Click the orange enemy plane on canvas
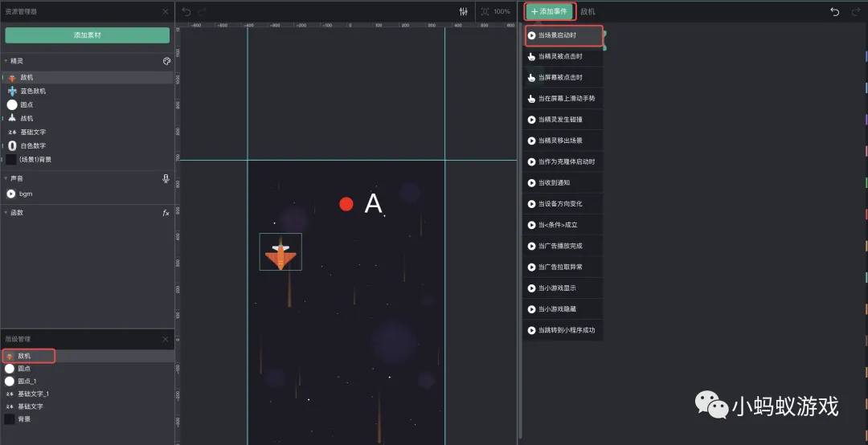 pyautogui.click(x=280, y=254)
